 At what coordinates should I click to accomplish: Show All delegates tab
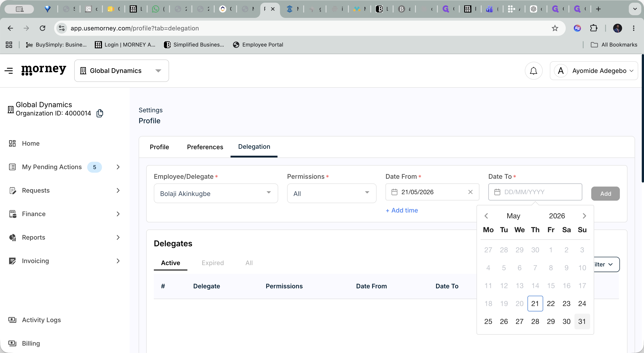click(249, 263)
